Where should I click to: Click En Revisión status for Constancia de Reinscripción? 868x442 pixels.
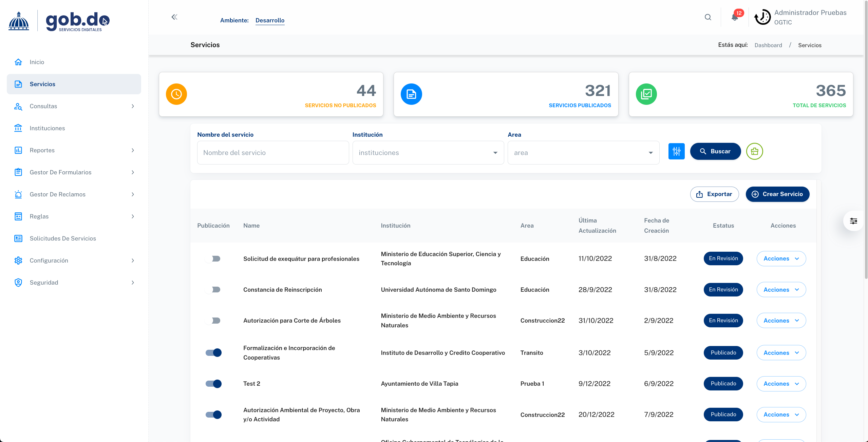(x=723, y=290)
